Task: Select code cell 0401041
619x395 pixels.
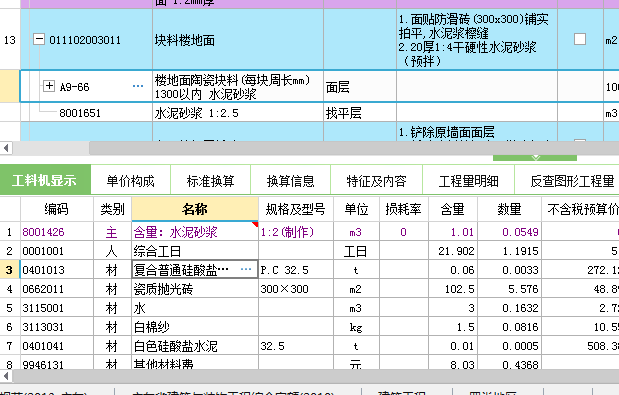Action: point(57,345)
